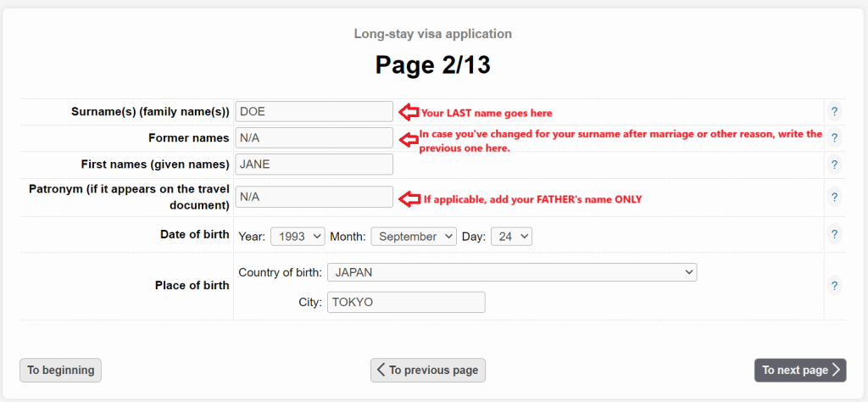Click the City field containing TOKYO
Viewport: 868px width, 402px height.
tap(405, 302)
